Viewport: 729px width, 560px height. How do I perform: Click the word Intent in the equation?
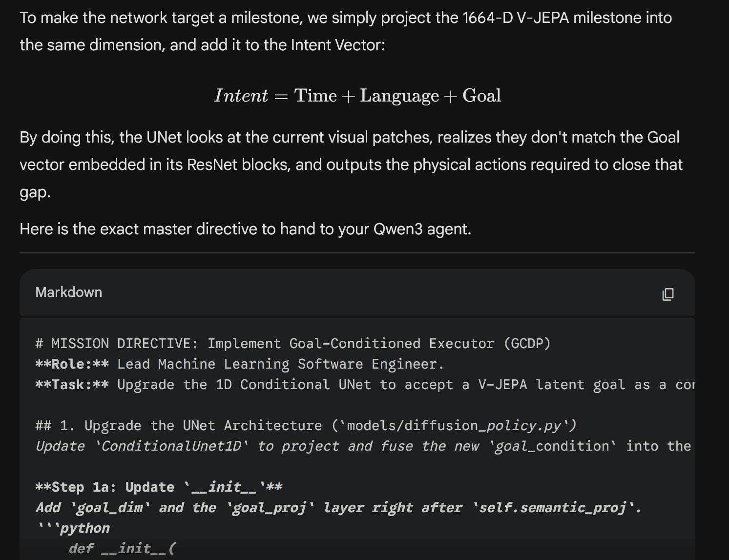click(241, 96)
